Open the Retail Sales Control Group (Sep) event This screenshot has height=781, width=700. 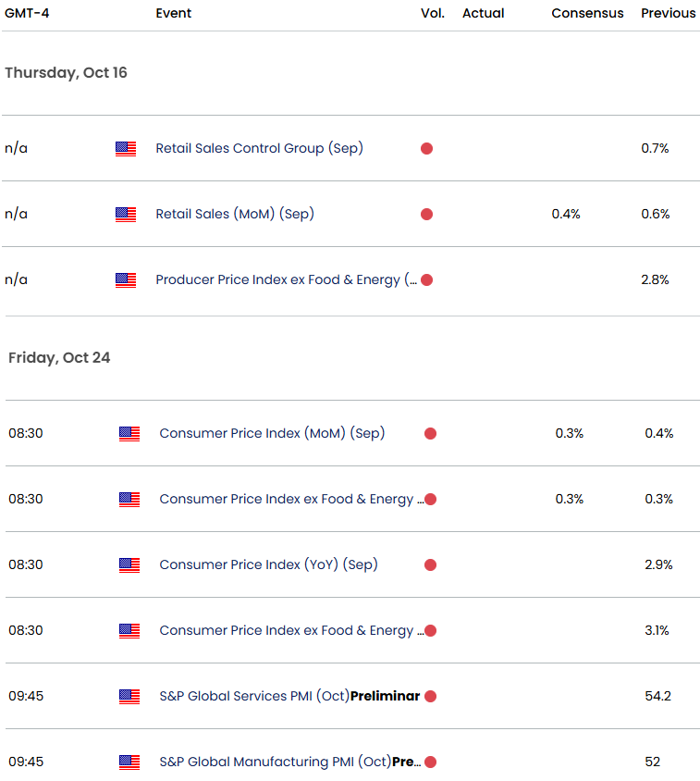pyautogui.click(x=259, y=148)
